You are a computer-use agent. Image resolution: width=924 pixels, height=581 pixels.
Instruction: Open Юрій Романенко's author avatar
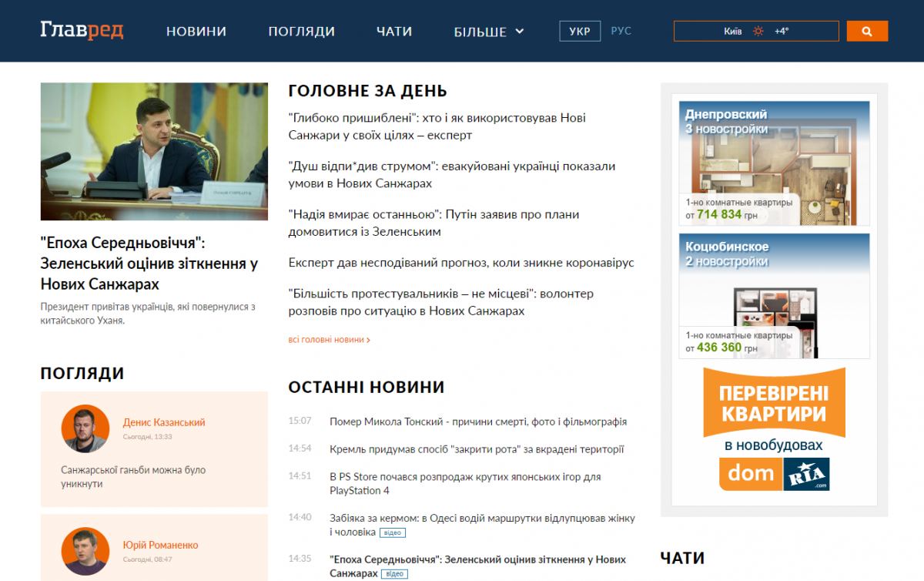pos(85,551)
